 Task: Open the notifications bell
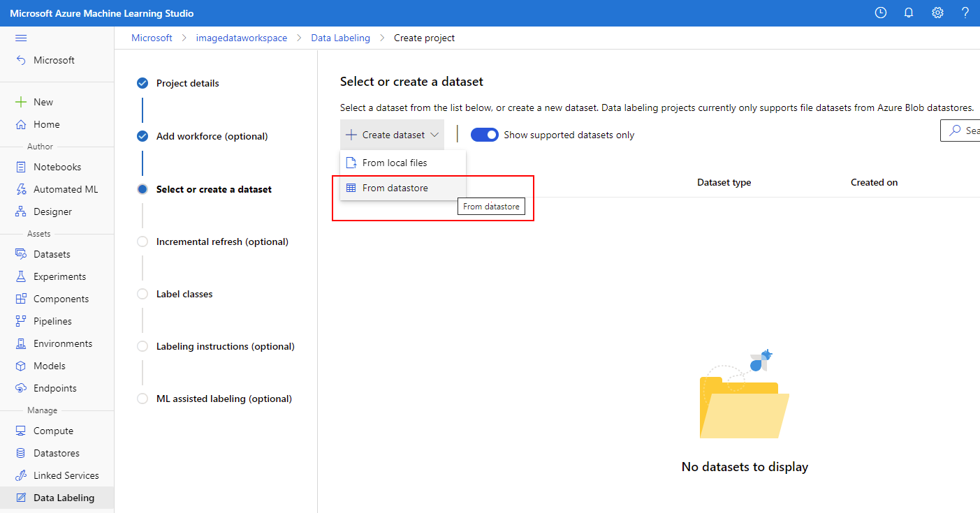tap(909, 13)
